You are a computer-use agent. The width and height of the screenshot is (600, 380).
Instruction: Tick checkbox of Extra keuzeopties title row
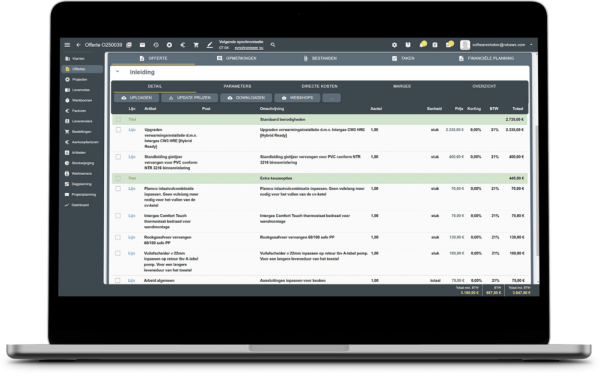pyautogui.click(x=118, y=178)
